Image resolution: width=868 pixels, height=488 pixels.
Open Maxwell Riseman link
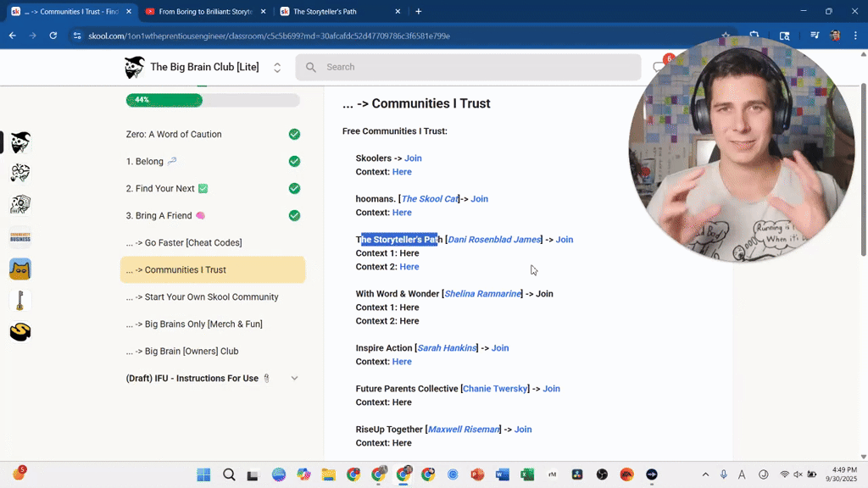(x=464, y=429)
